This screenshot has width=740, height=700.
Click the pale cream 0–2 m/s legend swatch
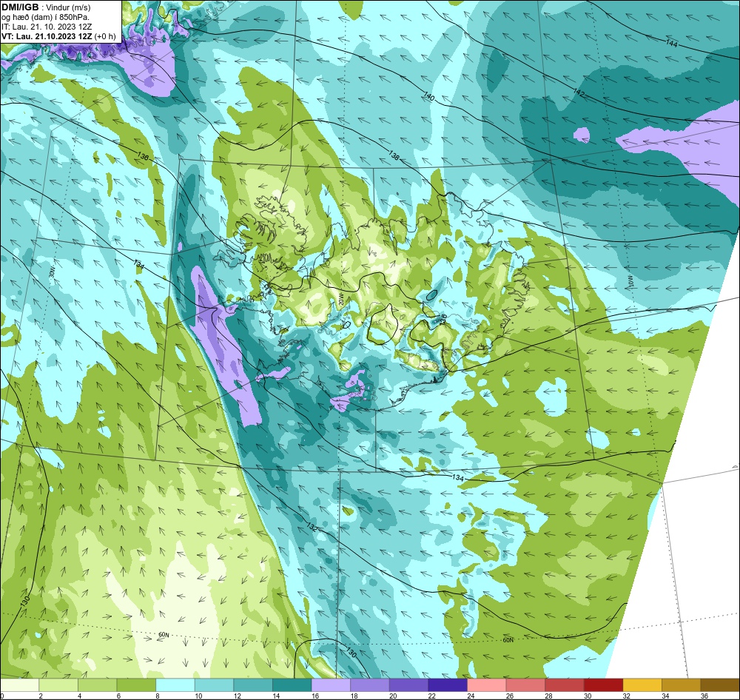pos(19,685)
